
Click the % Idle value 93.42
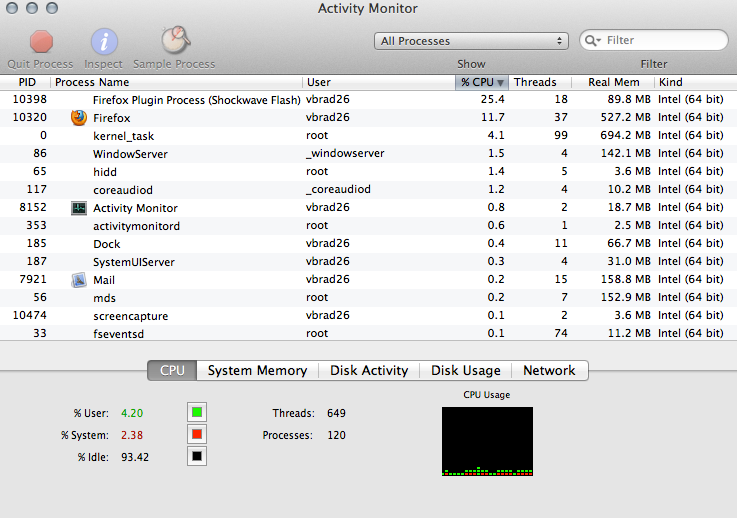tap(135, 457)
